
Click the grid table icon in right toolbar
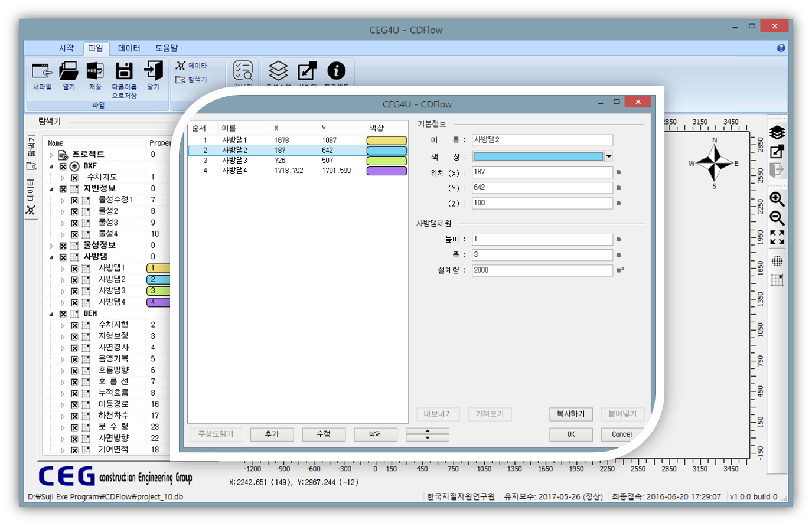(x=777, y=280)
